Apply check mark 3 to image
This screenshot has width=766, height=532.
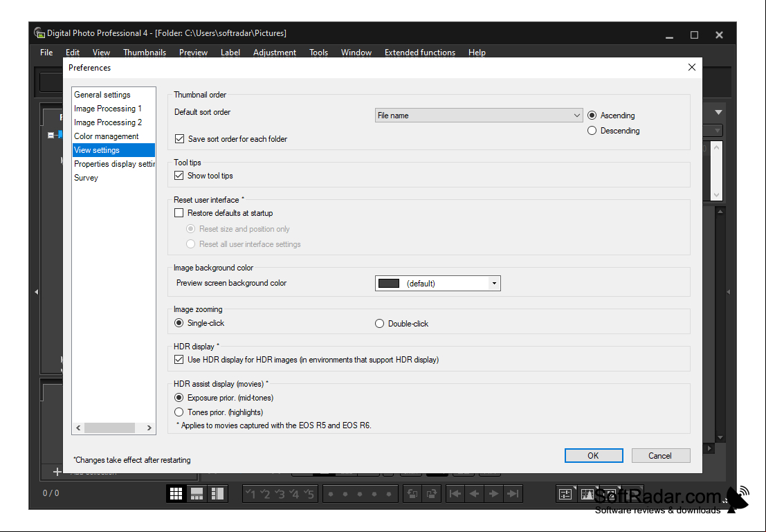[x=280, y=494]
